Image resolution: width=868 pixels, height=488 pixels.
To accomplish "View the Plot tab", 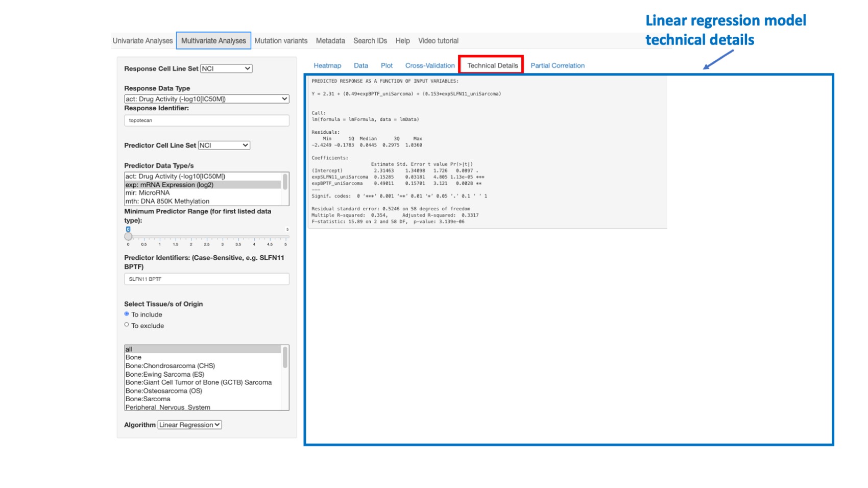I will [387, 65].
